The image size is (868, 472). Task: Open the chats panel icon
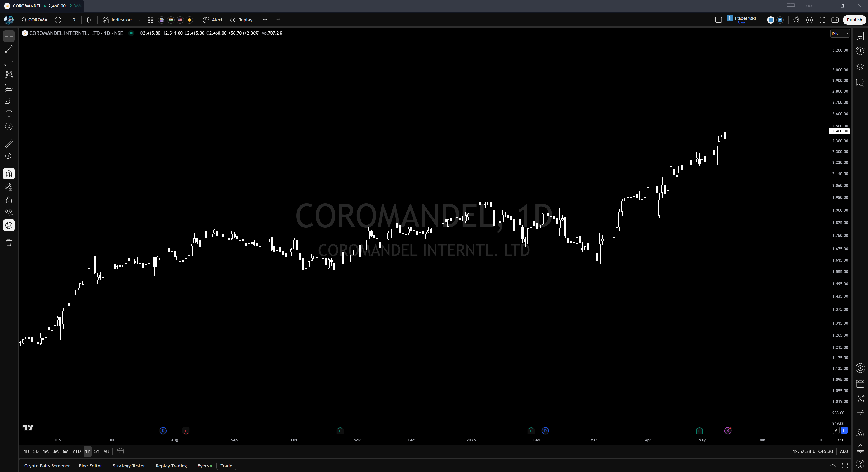860,83
